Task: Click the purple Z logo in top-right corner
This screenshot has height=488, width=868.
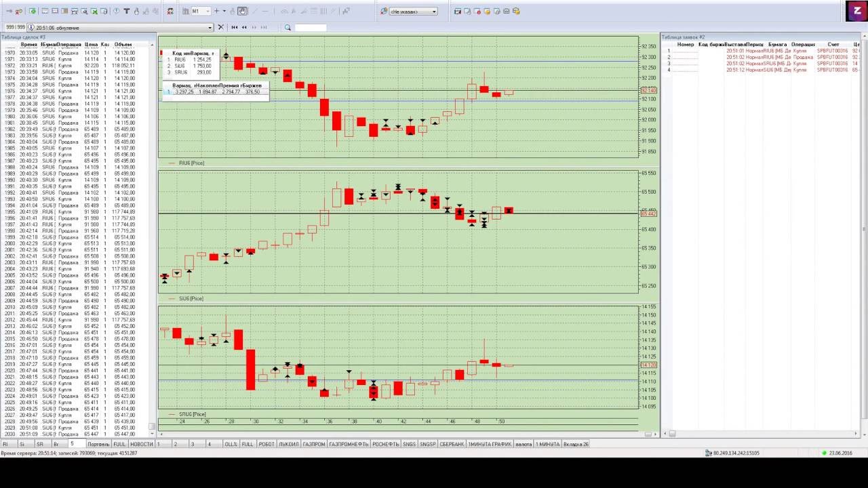Action: click(857, 11)
